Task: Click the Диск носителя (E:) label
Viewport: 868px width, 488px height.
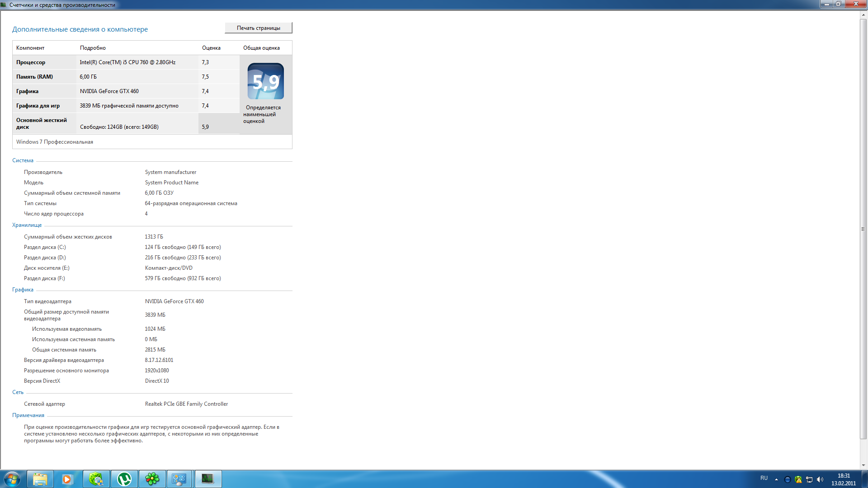Action: (x=47, y=268)
